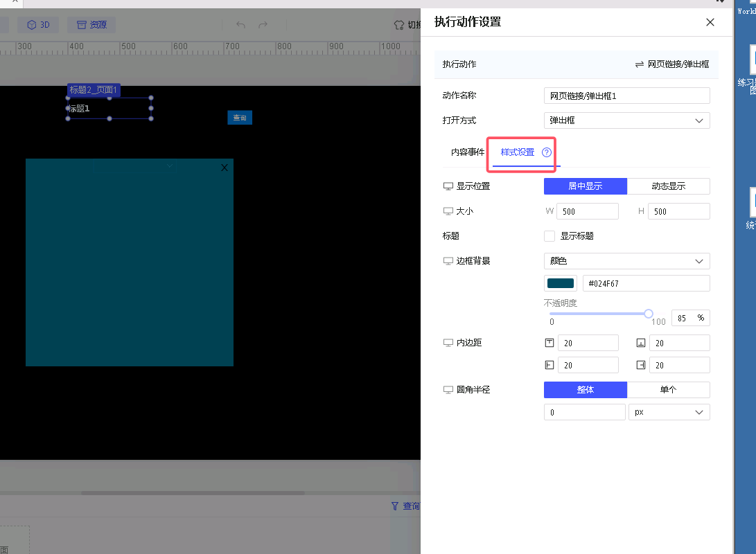
Task: Click the monitor icon beside 内边距
Action: pyautogui.click(x=448, y=343)
